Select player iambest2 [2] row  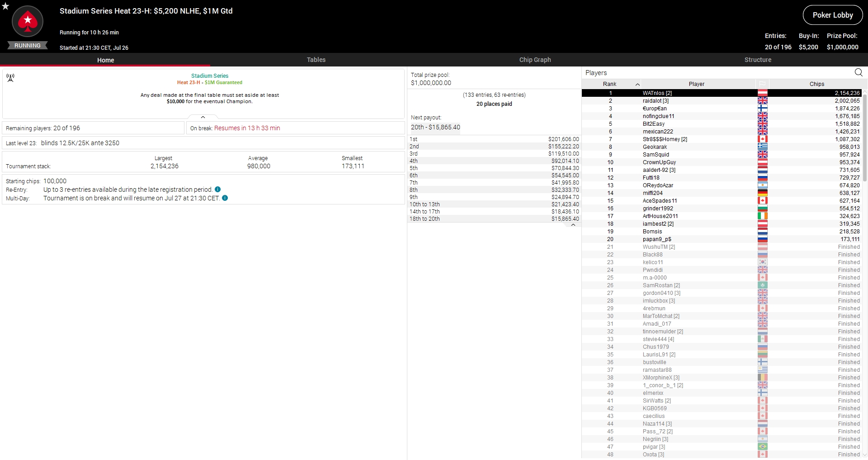pyautogui.click(x=722, y=224)
